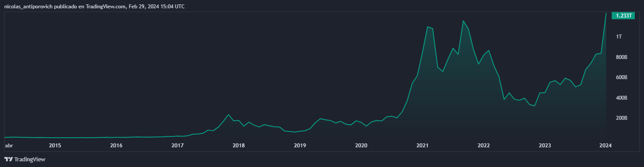Select the 2024 time axis marker
The image size is (644, 167).
(x=606, y=146)
